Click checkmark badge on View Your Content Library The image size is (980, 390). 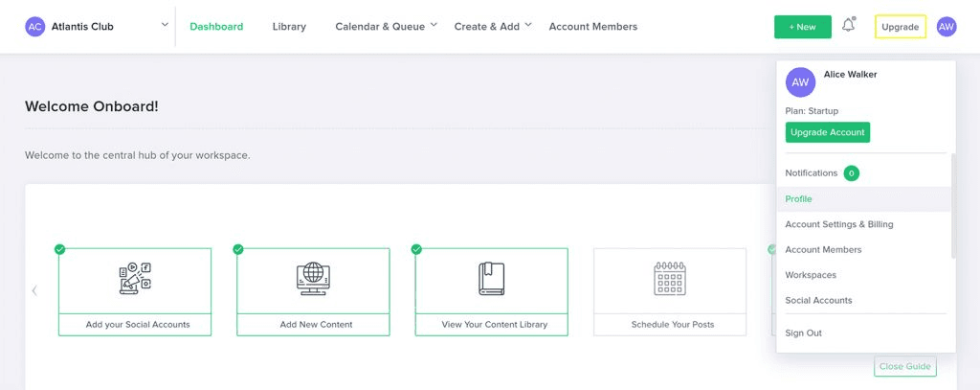point(416,249)
